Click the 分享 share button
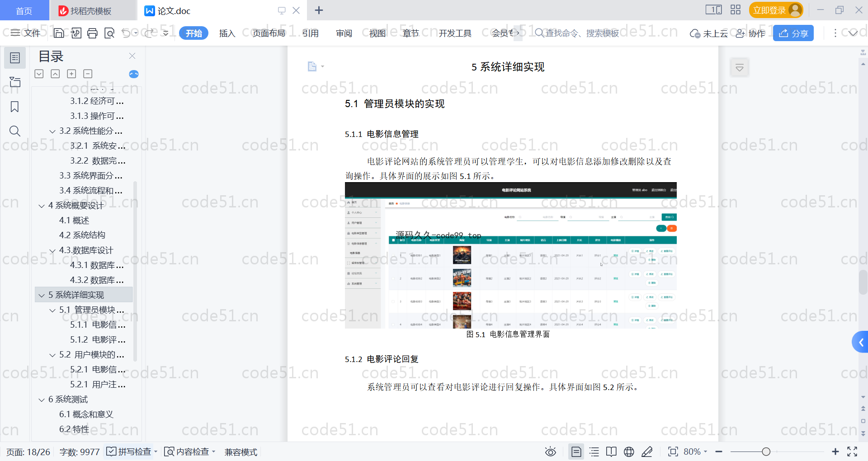Image resolution: width=868 pixels, height=461 pixels. tap(793, 33)
